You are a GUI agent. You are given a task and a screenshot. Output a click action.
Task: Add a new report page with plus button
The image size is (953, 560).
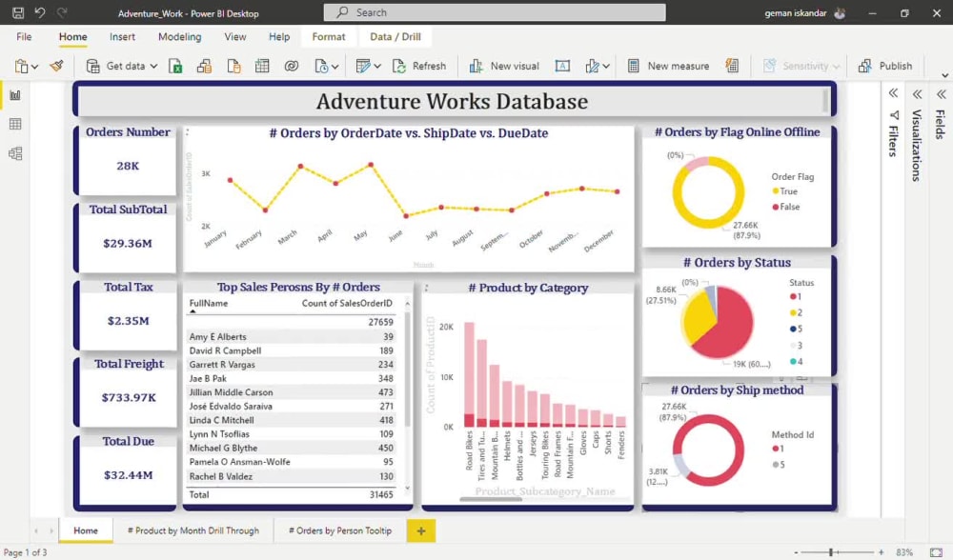pos(421,530)
